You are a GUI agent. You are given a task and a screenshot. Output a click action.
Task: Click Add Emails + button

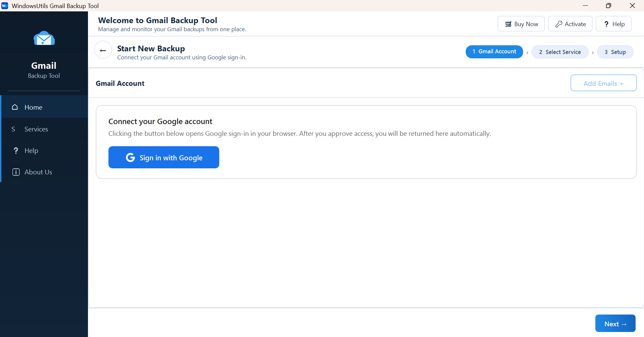click(x=603, y=83)
